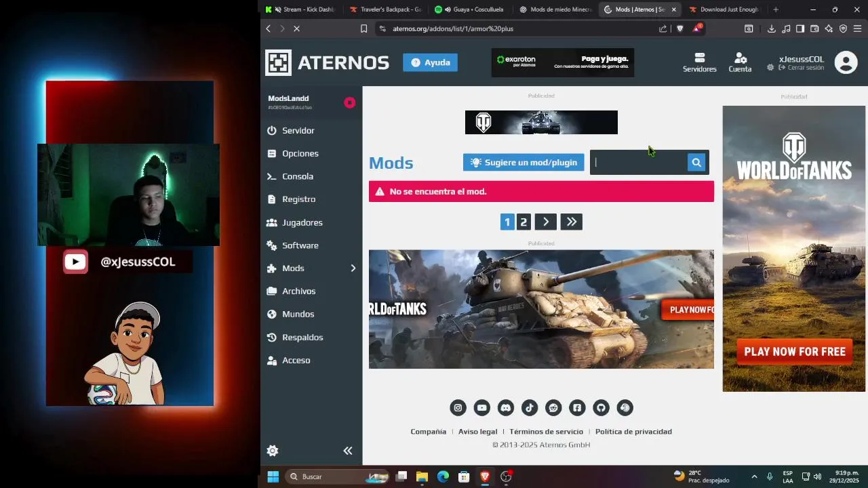Click Términos de servicio footer link
This screenshot has height=488, width=868.
pos(547,432)
